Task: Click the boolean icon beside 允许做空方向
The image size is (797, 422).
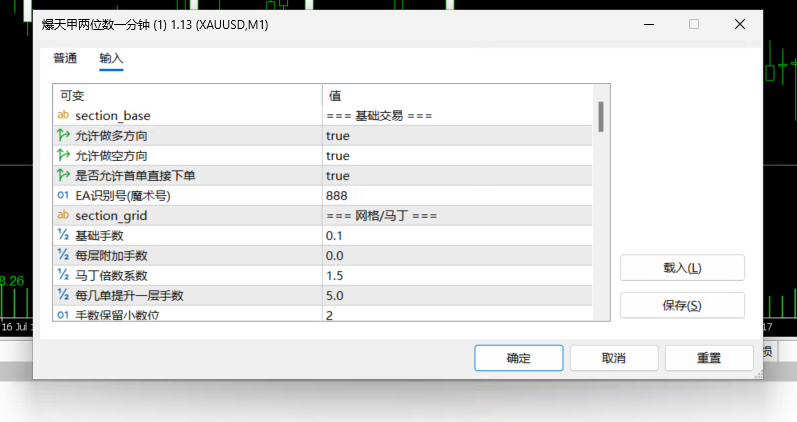Action: click(63, 155)
